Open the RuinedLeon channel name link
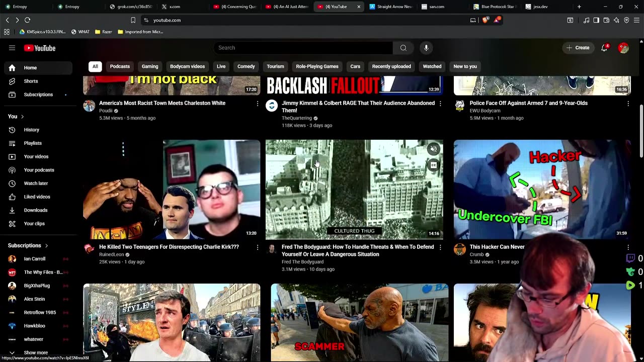Viewport: 644px width, 362px height. [x=111, y=254]
